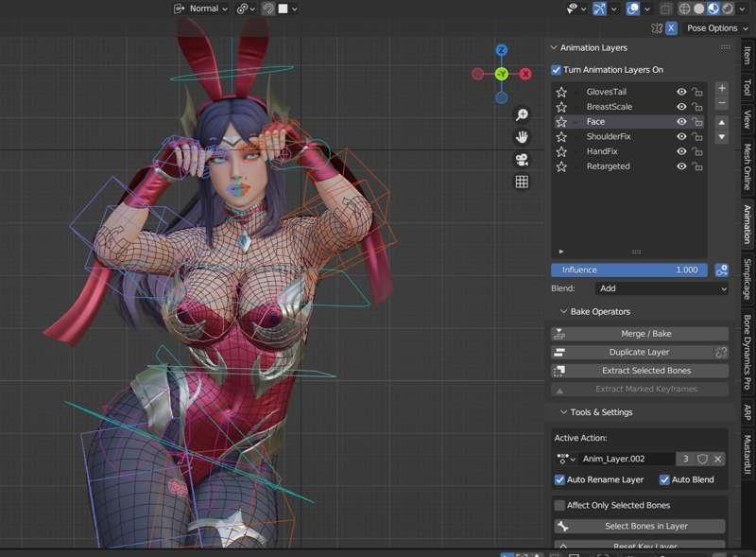Click the star icon on HandFix layer

click(561, 151)
